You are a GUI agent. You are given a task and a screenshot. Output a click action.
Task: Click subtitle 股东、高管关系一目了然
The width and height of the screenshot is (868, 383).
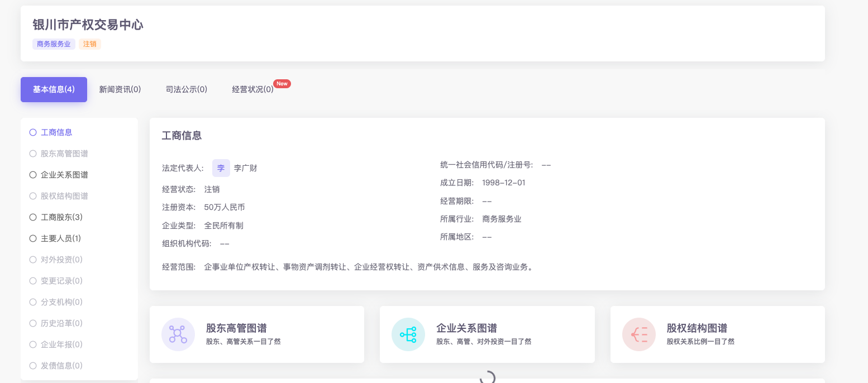(x=244, y=342)
